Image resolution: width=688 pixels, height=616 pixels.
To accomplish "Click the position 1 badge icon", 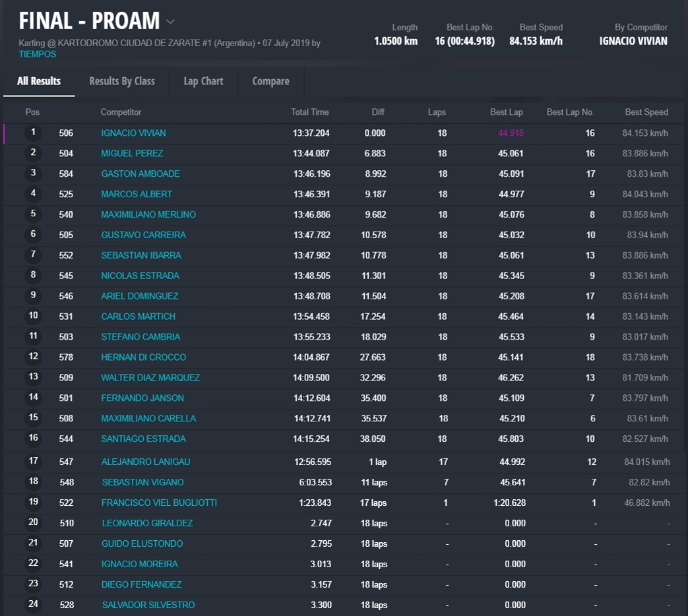I will pos(33,133).
